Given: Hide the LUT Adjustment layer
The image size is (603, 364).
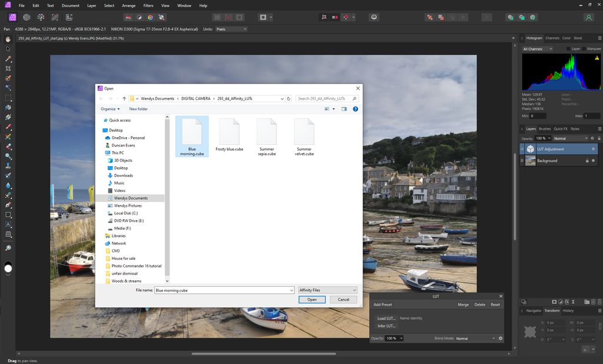Looking at the screenshot, I should point(594,149).
